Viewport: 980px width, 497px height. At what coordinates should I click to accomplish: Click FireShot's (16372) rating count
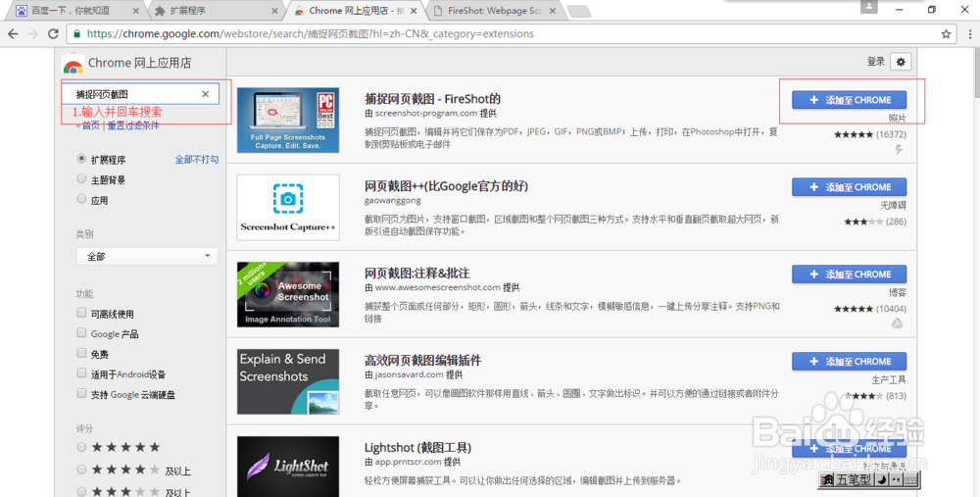tap(891, 134)
